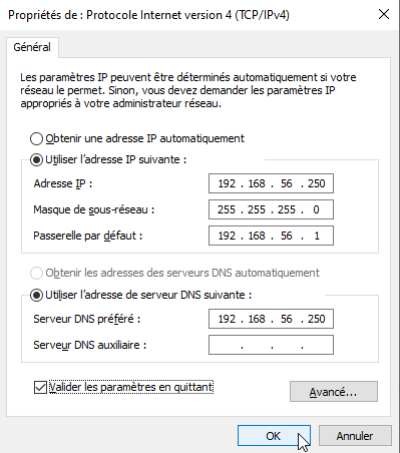Image resolution: width=400 pixels, height=453 pixels.
Task: Close the TCP/IPv4 properties dialog
Action: 384,14
